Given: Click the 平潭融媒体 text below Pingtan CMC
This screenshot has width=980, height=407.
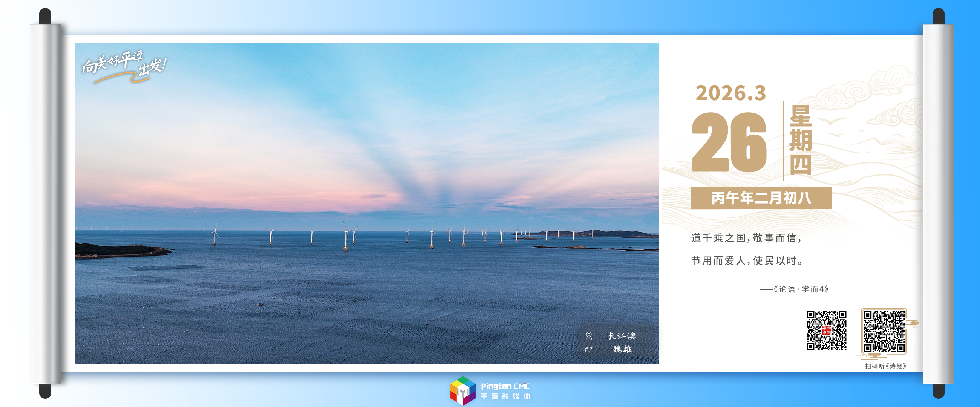Looking at the screenshot, I should 505,397.
